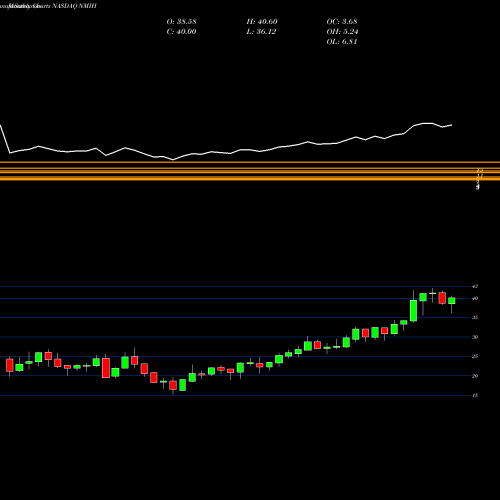The height and width of the screenshot is (500, 500).
Task: Select the OC: 3.68 reading
Action: 342,22
